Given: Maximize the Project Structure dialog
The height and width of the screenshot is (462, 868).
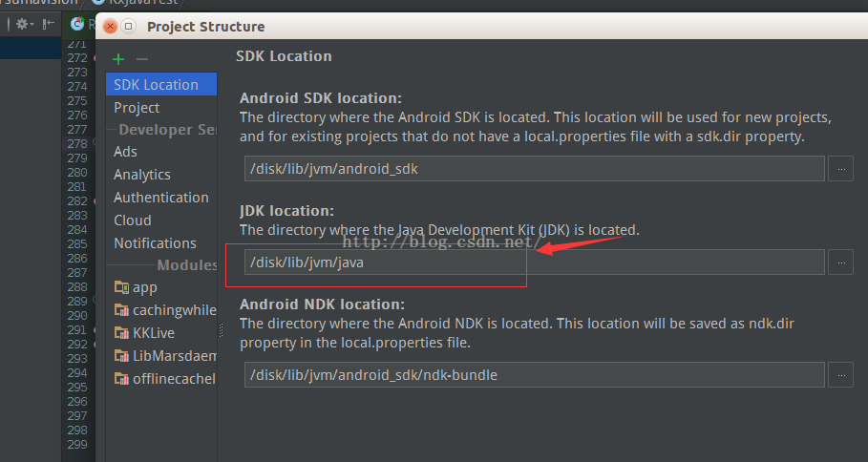Looking at the screenshot, I should [128, 26].
